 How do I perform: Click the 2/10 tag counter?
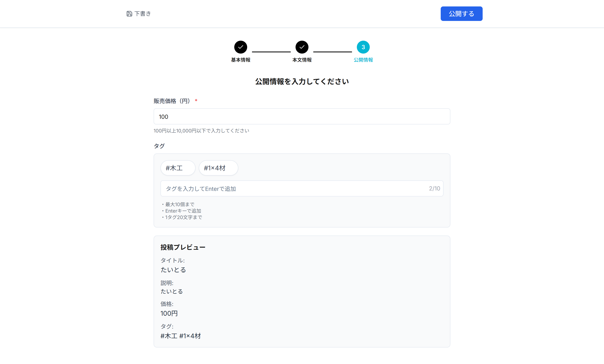434,188
